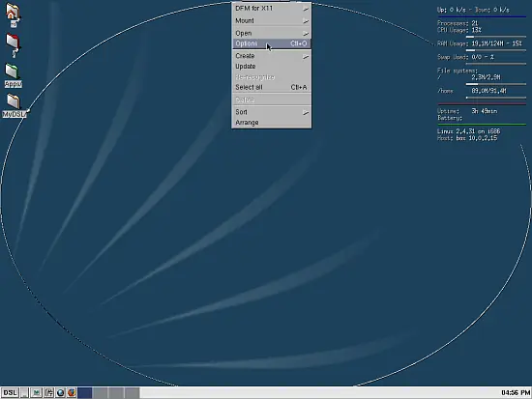The image size is (532, 399).
Task: Click the 04:56 PM taskbar clock
Action: click(x=516, y=392)
